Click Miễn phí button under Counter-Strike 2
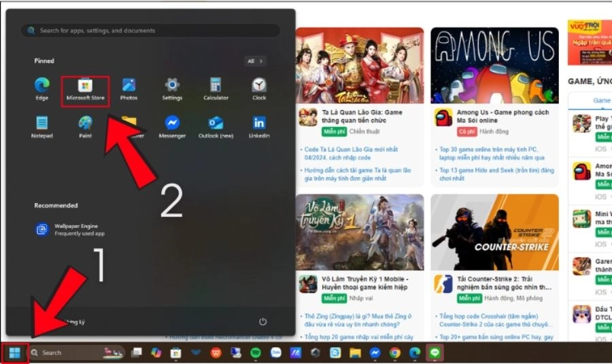Screen dimensions: 612x364 click(x=469, y=298)
